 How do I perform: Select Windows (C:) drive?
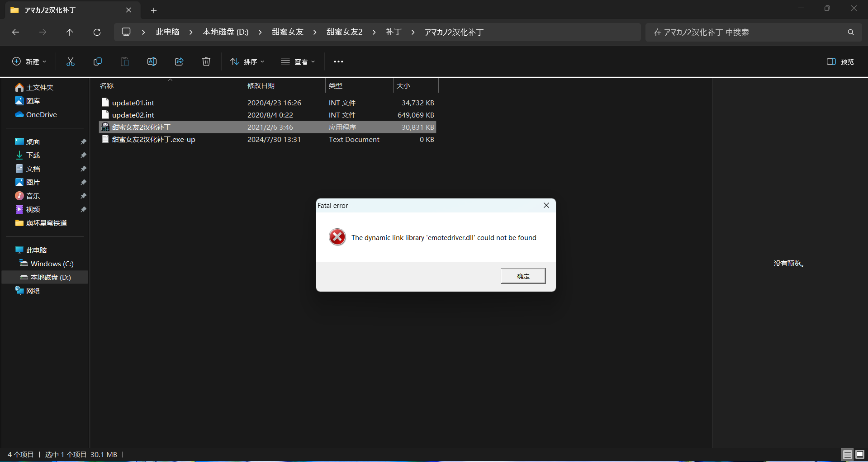(47, 264)
